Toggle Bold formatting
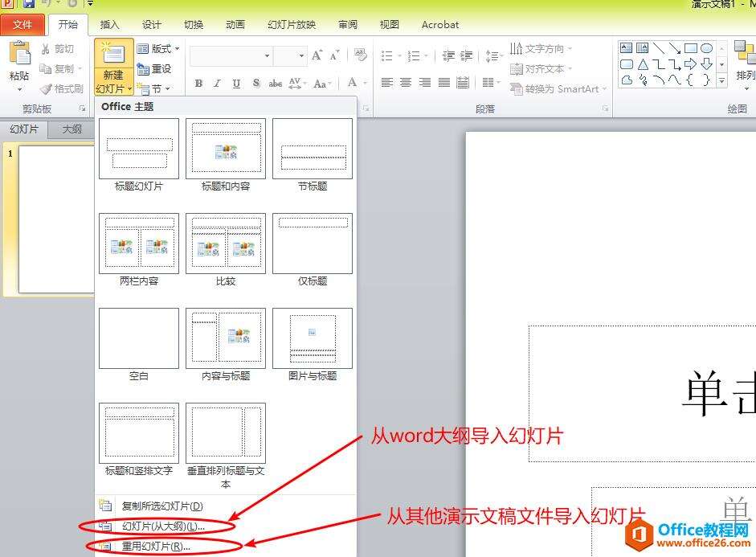 (x=198, y=84)
